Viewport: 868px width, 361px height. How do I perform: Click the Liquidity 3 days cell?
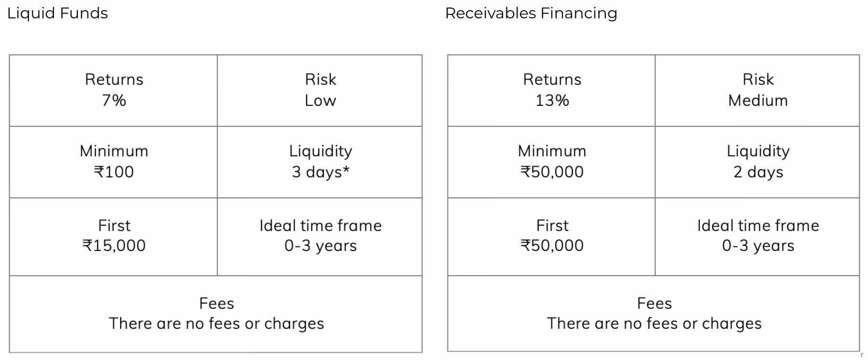[320, 162]
